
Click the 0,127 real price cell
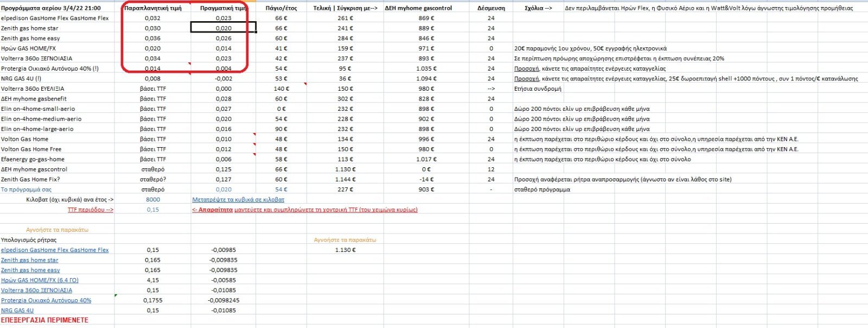pyautogui.click(x=224, y=179)
